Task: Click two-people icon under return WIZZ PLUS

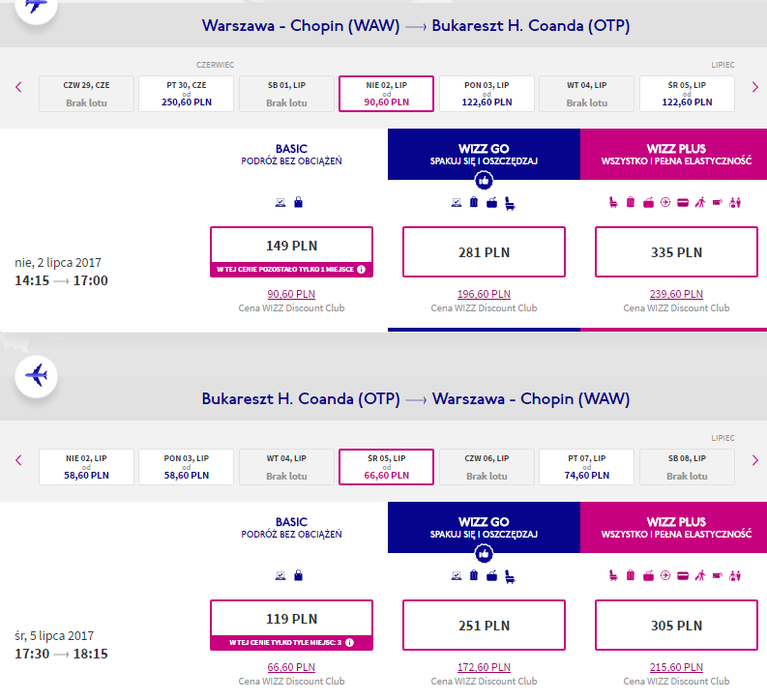Action: (735, 575)
